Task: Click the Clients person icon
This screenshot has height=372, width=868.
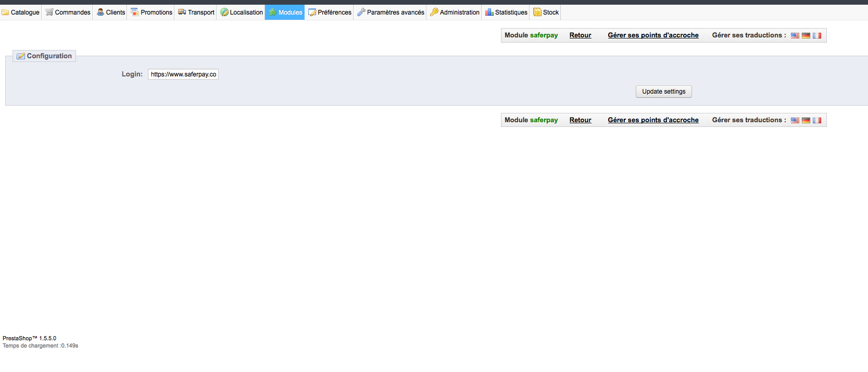Action: (x=100, y=12)
